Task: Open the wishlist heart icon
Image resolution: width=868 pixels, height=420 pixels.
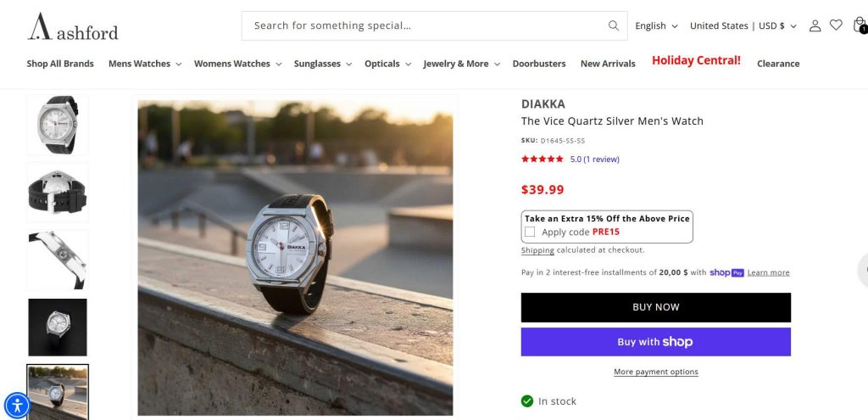Action: (836, 25)
